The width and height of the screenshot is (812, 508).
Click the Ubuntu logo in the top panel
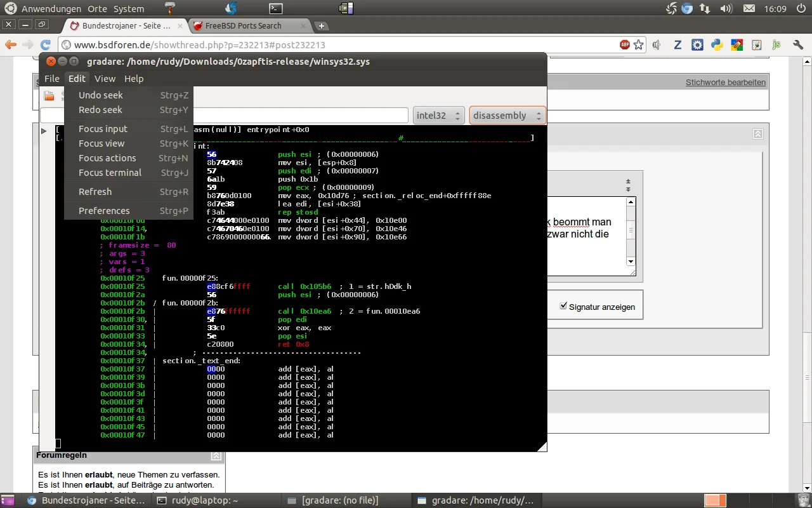[x=11, y=8]
